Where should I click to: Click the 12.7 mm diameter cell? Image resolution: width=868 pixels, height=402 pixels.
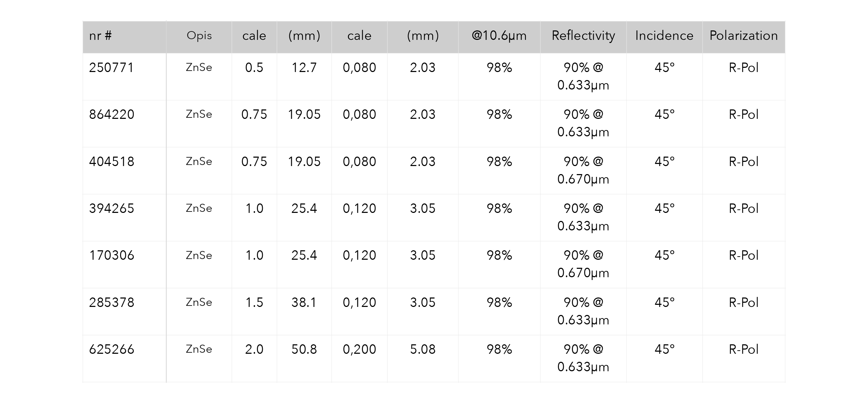(304, 77)
